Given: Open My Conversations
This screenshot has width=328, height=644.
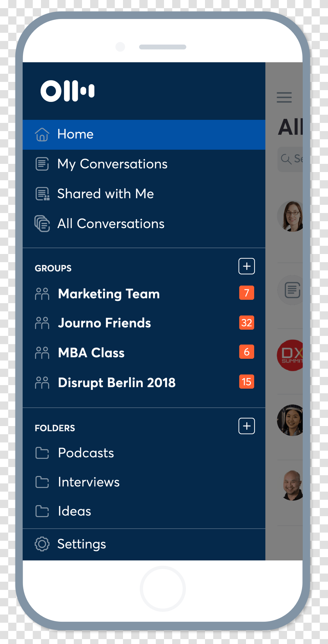Looking at the screenshot, I should click(x=112, y=164).
